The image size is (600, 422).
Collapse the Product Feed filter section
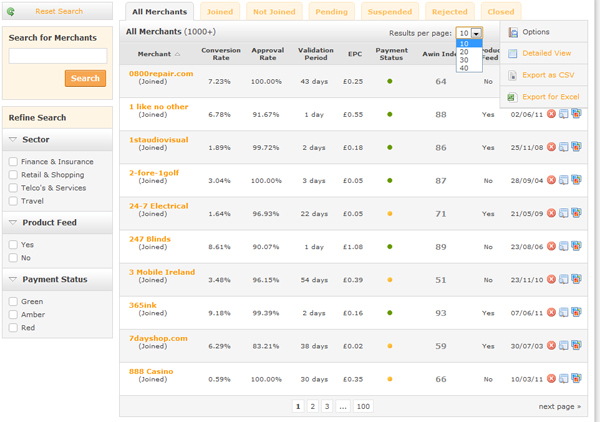13,223
